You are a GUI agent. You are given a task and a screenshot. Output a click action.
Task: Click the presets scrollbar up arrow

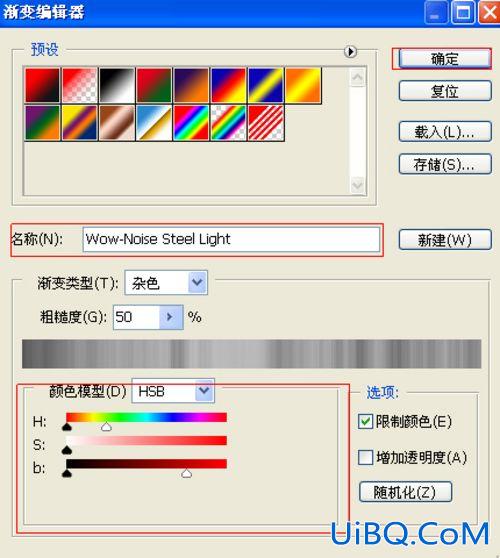[357, 78]
